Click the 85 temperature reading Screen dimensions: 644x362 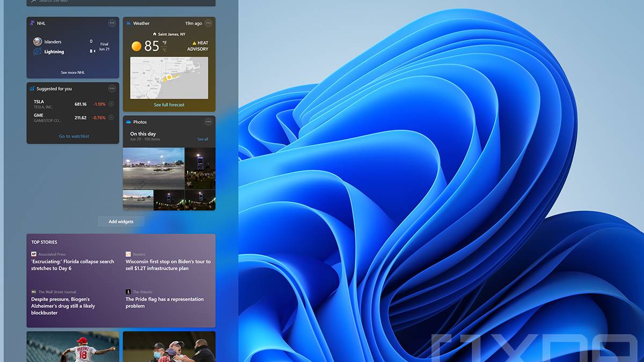coord(152,47)
